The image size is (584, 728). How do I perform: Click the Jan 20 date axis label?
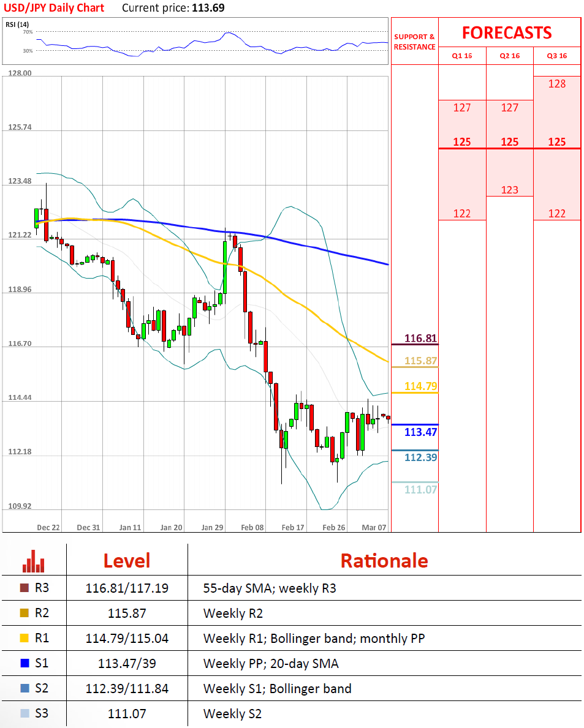pos(172,527)
